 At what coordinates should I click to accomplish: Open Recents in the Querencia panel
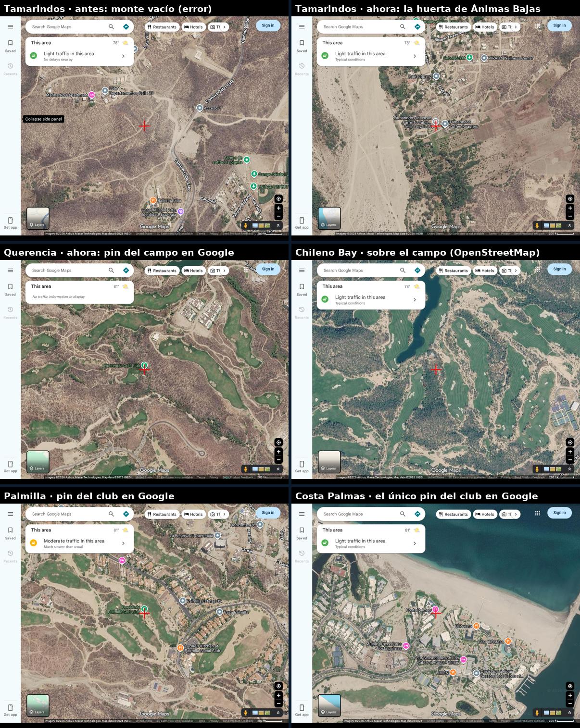10,312
